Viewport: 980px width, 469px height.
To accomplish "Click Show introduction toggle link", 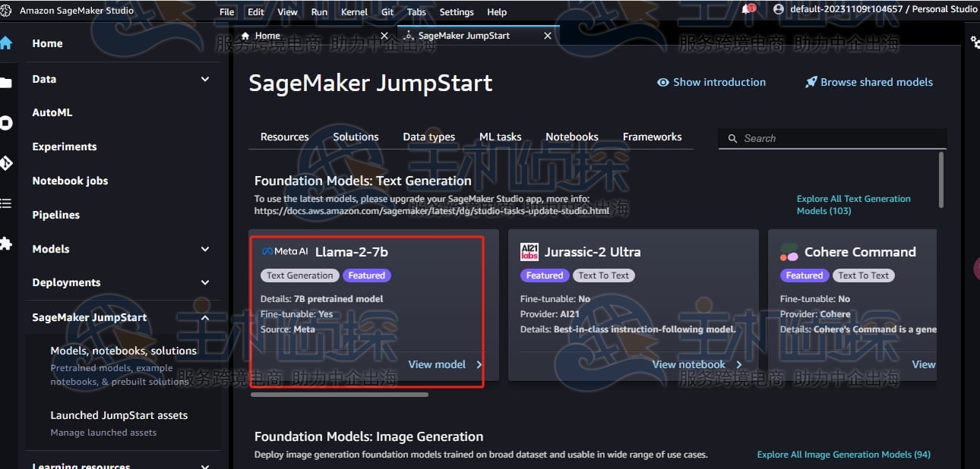I will click(711, 82).
